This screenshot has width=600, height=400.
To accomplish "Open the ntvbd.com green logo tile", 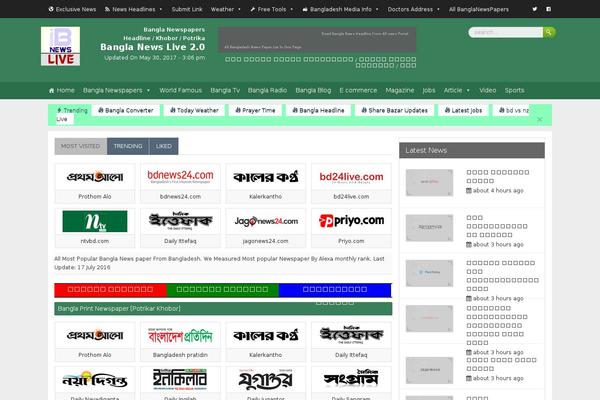I will [x=95, y=221].
